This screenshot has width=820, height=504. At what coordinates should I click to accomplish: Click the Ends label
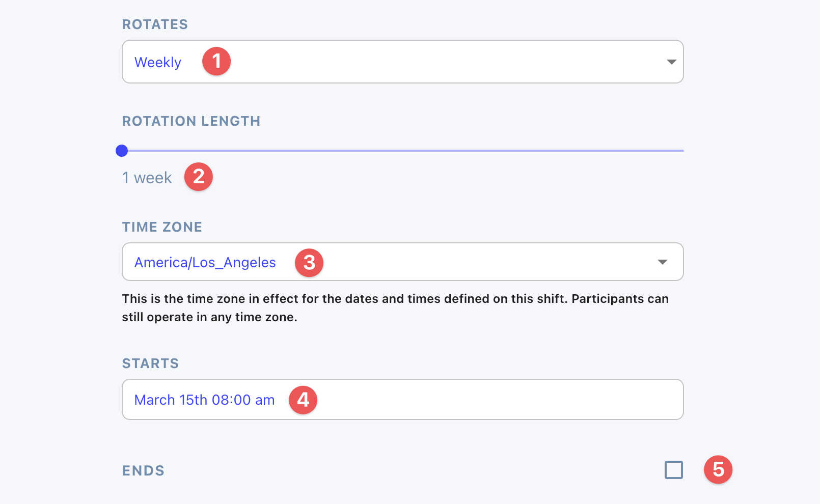coord(143,471)
